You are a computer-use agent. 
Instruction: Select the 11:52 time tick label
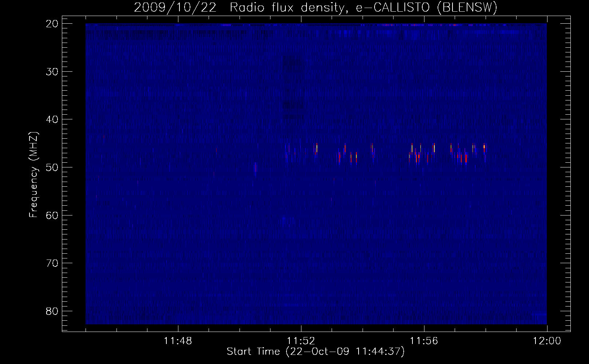pos(301,341)
